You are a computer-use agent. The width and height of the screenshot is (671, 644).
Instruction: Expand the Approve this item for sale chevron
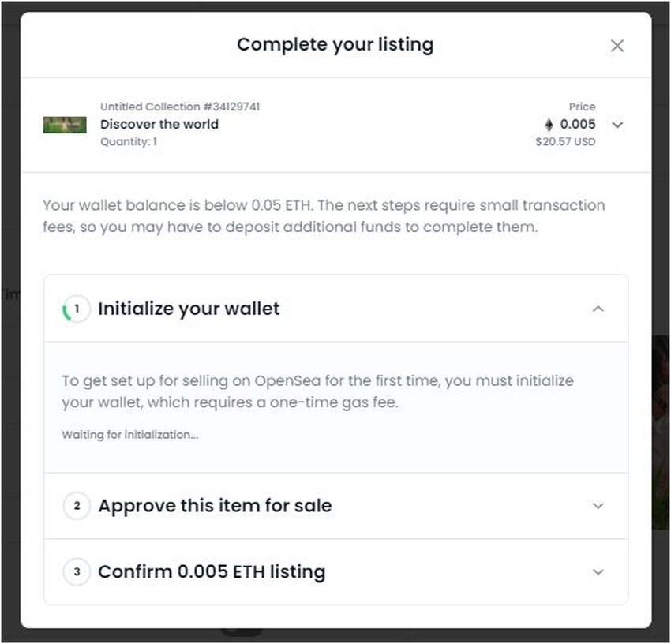598,506
